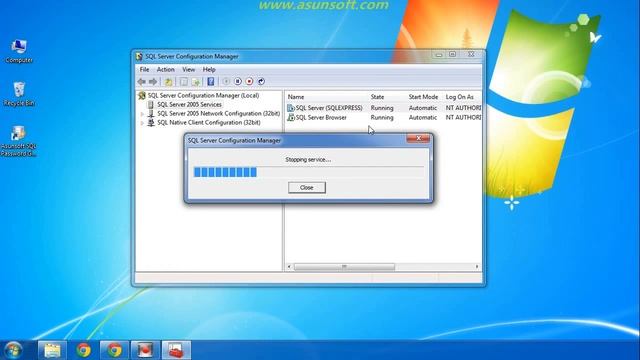Click the SQL Native Client Configuration node icon
The width and height of the screenshot is (640, 360).
click(x=151, y=122)
